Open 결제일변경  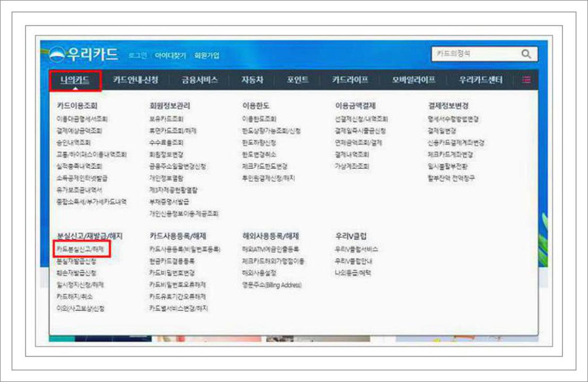[x=442, y=131]
